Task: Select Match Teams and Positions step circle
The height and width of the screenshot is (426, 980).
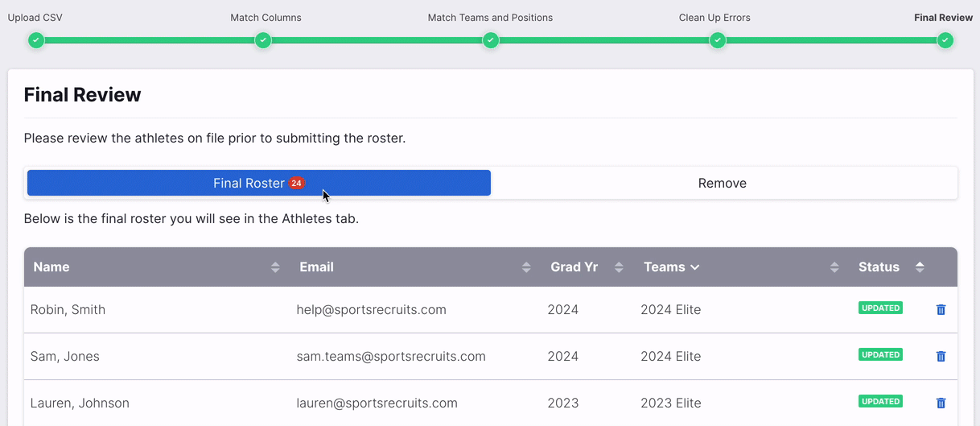Action: pyautogui.click(x=490, y=40)
